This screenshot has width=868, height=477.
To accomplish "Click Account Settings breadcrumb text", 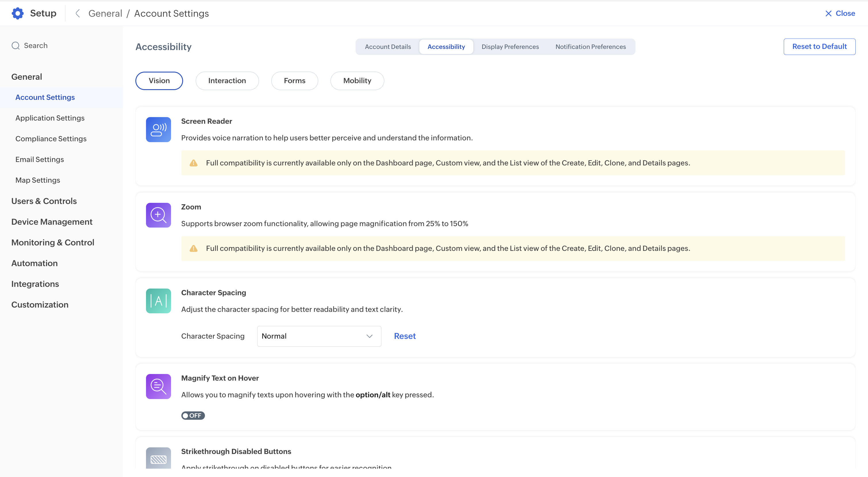I will coord(172,14).
